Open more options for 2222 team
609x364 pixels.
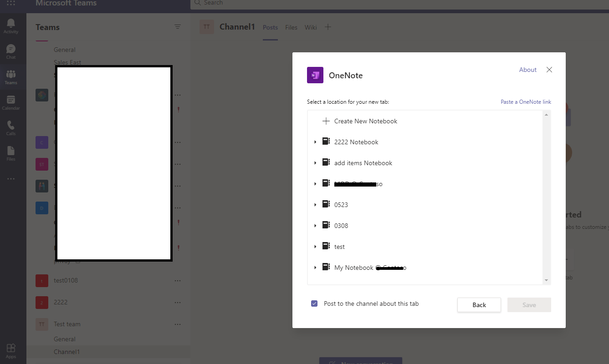tap(178, 302)
